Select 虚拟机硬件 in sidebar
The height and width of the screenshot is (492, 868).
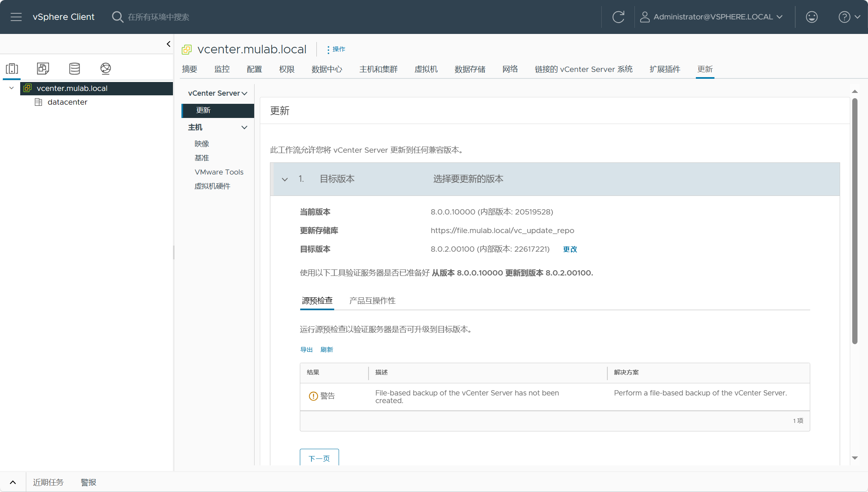[212, 186]
